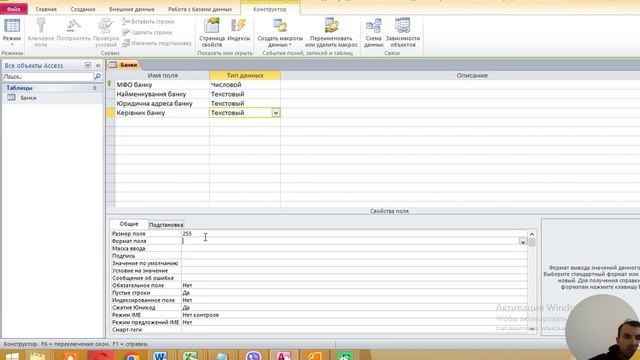Open the Индексы indexes window

click(238, 29)
